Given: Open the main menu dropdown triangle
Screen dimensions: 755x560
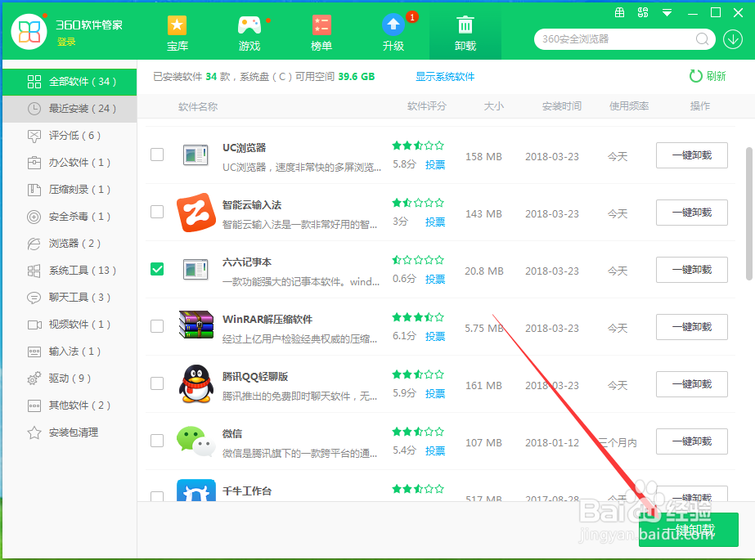Looking at the screenshot, I should point(667,13).
